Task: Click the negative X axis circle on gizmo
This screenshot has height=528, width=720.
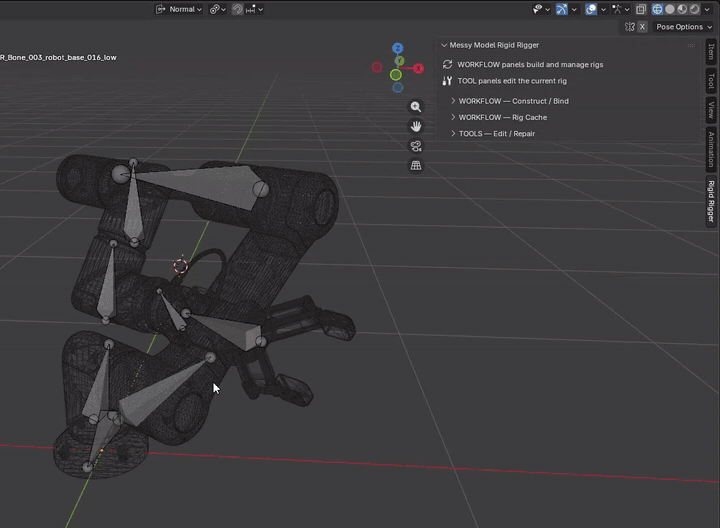Action: coord(377,67)
